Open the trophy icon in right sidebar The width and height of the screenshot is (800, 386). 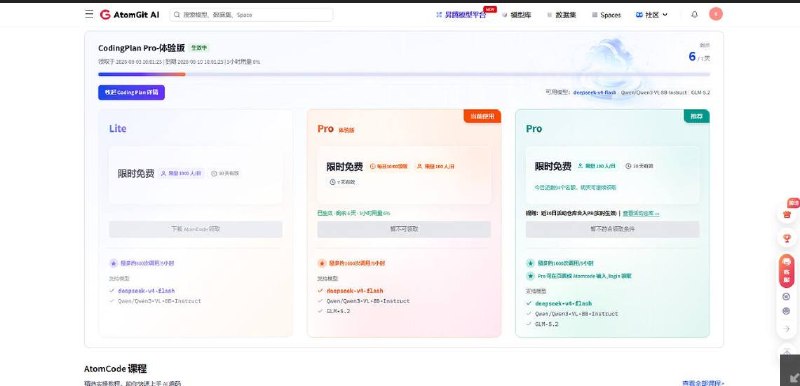pyautogui.click(x=786, y=238)
